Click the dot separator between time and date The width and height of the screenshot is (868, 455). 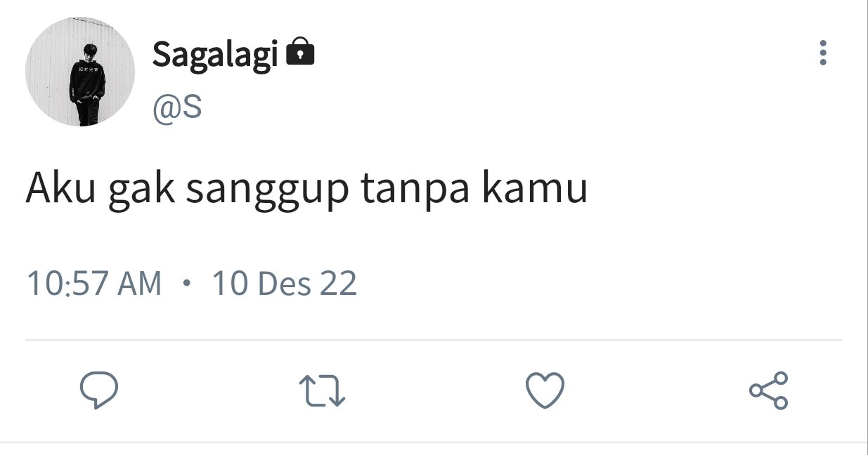(186, 284)
